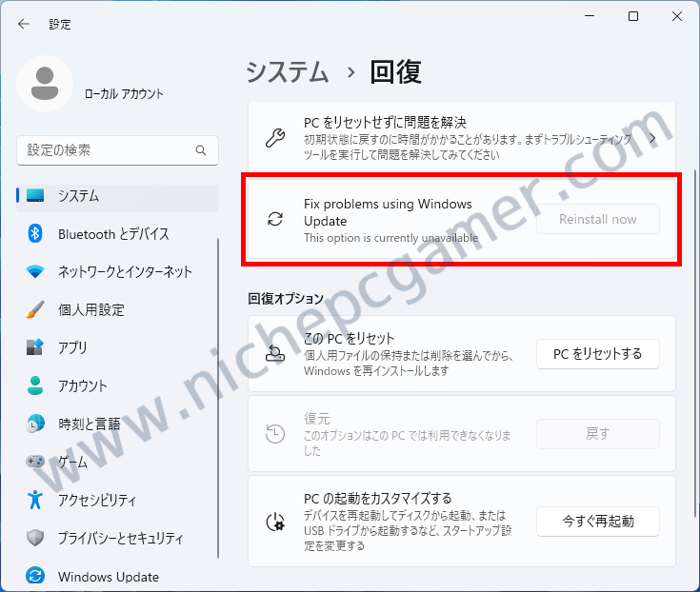Click 'Fix problems using Windows Update' title
Screen dimensions: 700x592
(388, 212)
